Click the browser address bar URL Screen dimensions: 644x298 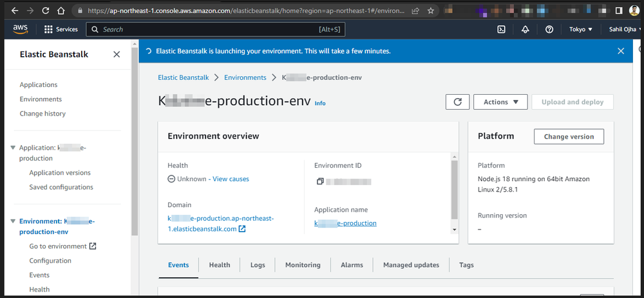click(247, 11)
